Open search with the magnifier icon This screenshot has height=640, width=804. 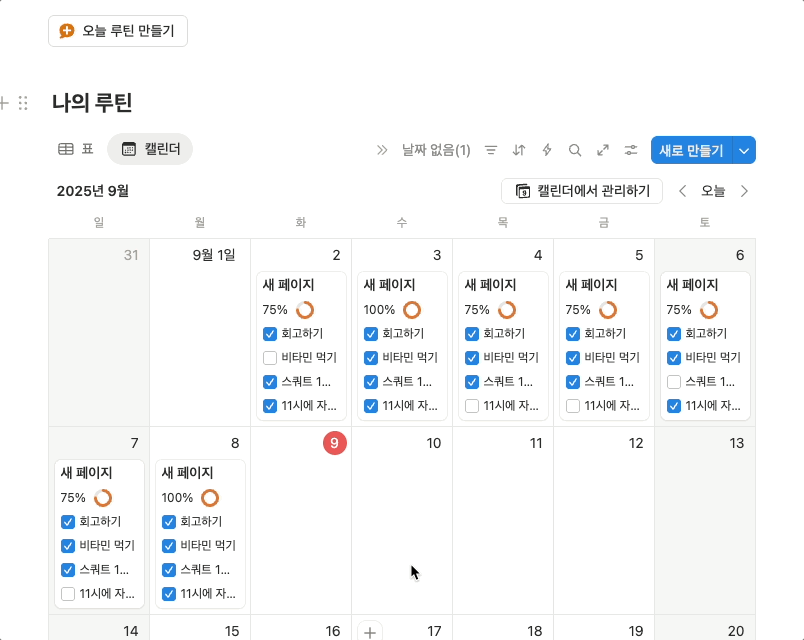[x=574, y=150]
